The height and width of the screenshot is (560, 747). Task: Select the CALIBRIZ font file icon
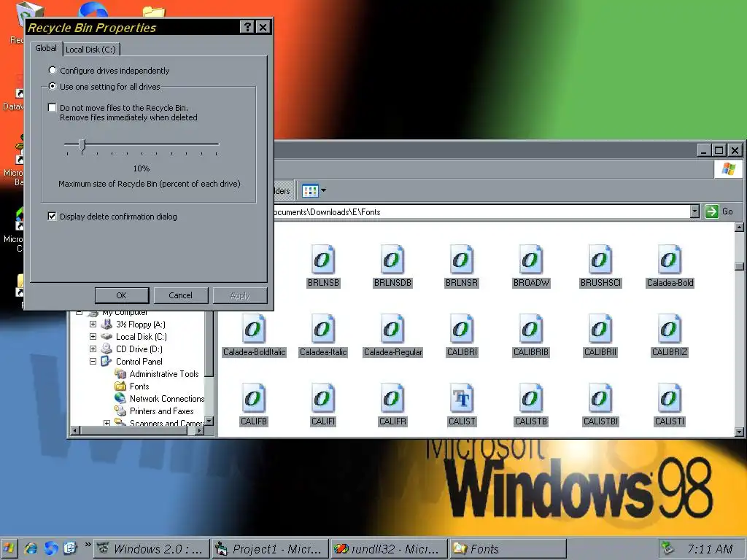coord(670,329)
